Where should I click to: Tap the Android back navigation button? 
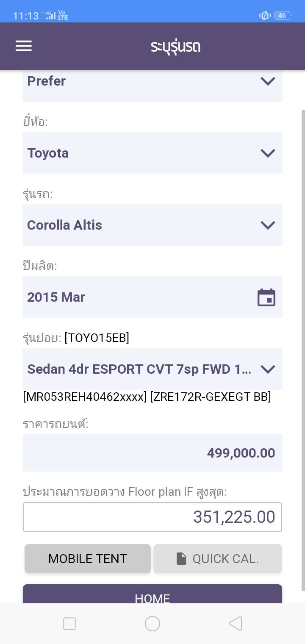[x=235, y=624]
